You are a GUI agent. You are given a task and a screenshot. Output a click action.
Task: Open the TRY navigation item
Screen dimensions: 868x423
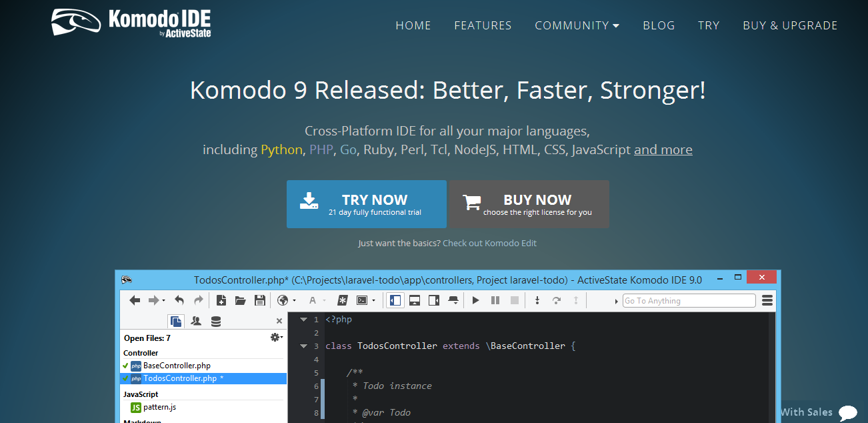709,25
